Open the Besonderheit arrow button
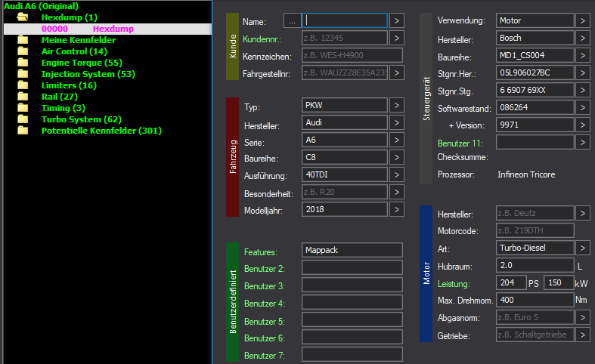The image size is (595, 364). click(396, 192)
